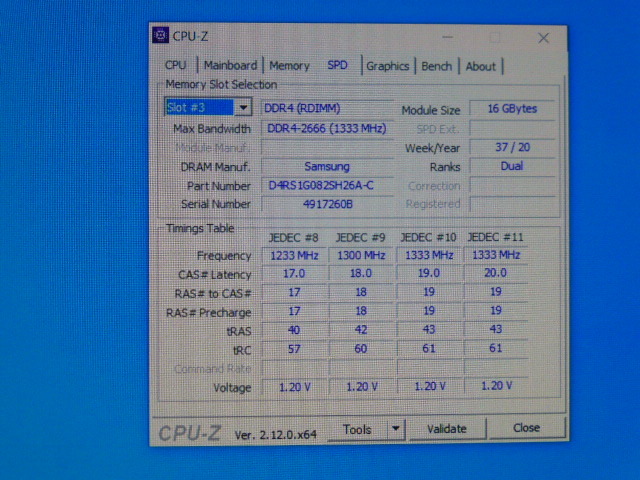Click the Tools button
This screenshot has width=640, height=480.
pyautogui.click(x=357, y=429)
